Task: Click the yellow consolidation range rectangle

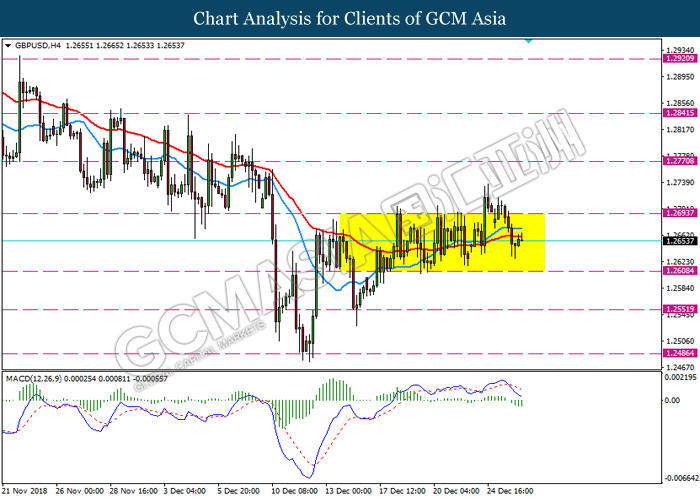Action: (x=442, y=242)
